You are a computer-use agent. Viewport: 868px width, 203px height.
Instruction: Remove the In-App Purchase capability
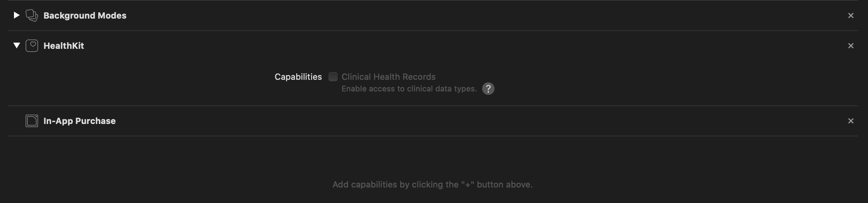click(x=851, y=121)
